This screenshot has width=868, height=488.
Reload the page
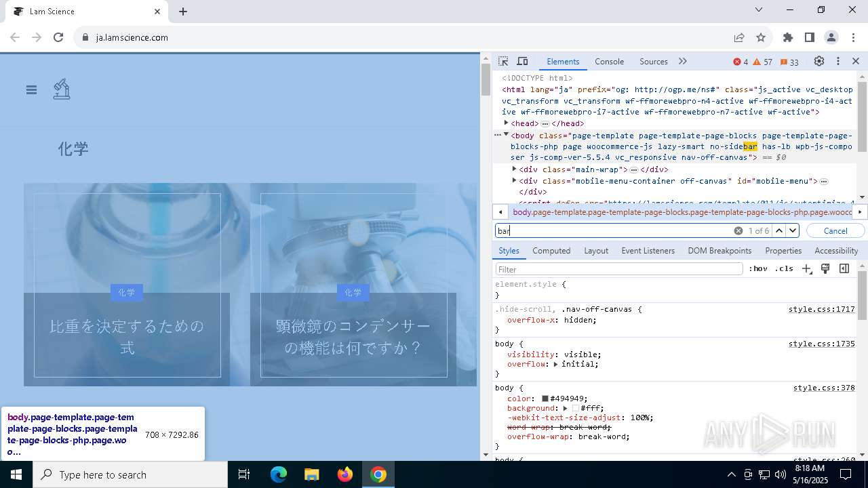[x=58, y=37]
